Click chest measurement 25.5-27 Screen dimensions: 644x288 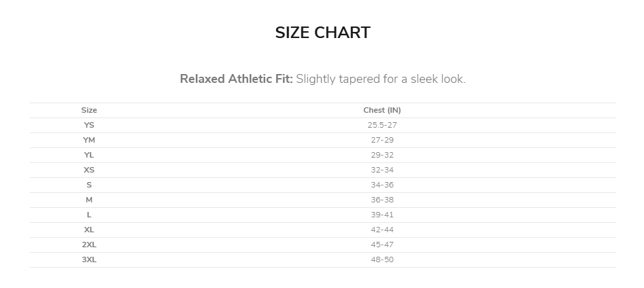[382, 125]
